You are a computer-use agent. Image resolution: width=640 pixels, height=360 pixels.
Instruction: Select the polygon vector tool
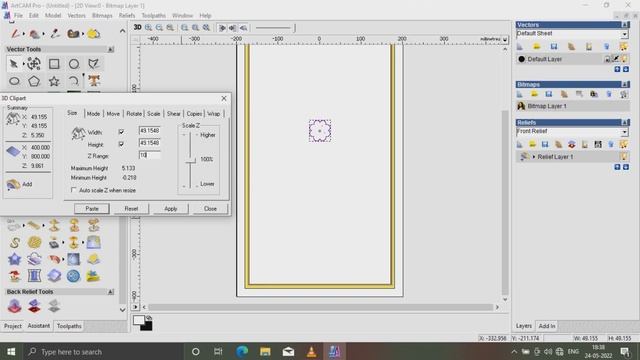pyautogui.click(x=34, y=81)
